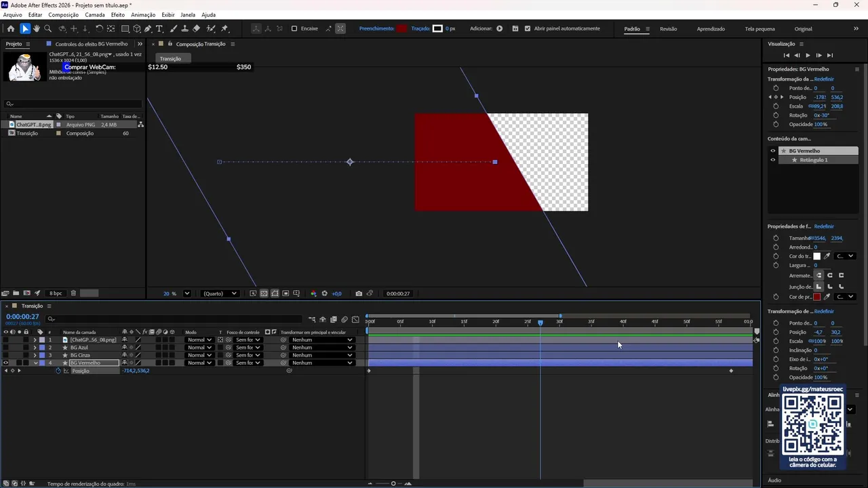The width and height of the screenshot is (868, 488).
Task: Select the Puppet Pin tool
Action: point(224,28)
